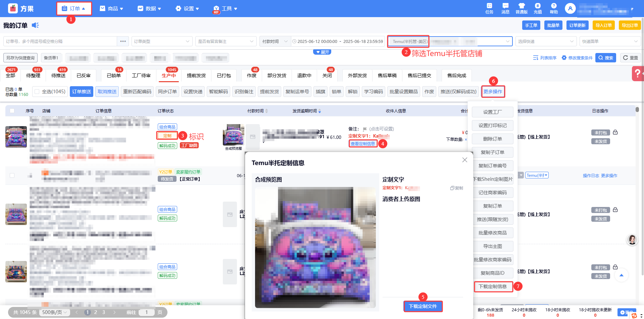Open the 是否有留言备注 dropdown
This screenshot has height=319, width=644.
pos(226,41)
